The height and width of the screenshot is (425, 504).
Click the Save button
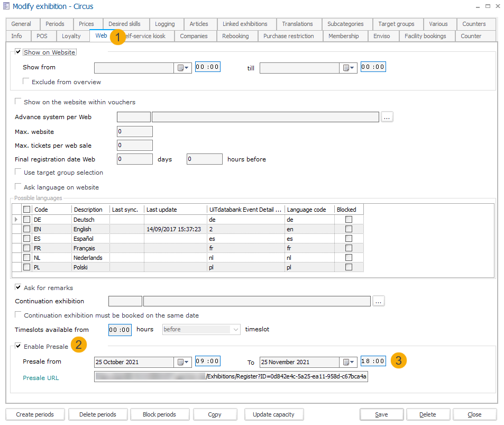[381, 414]
